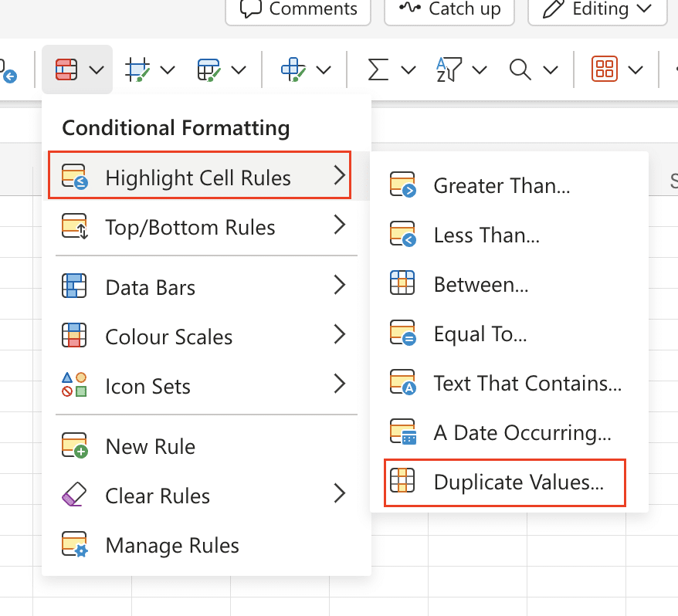The height and width of the screenshot is (616, 678).
Task: Click the Icon Sets shapes icon
Action: [74, 384]
